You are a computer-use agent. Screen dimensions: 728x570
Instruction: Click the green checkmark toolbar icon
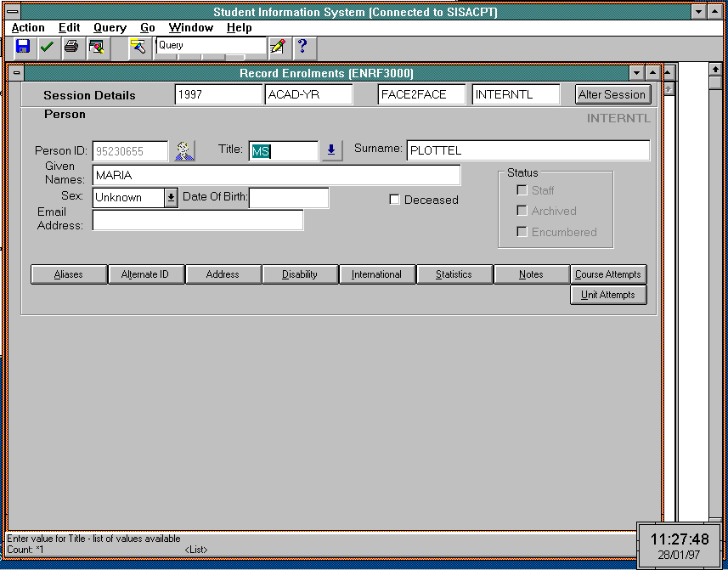47,47
